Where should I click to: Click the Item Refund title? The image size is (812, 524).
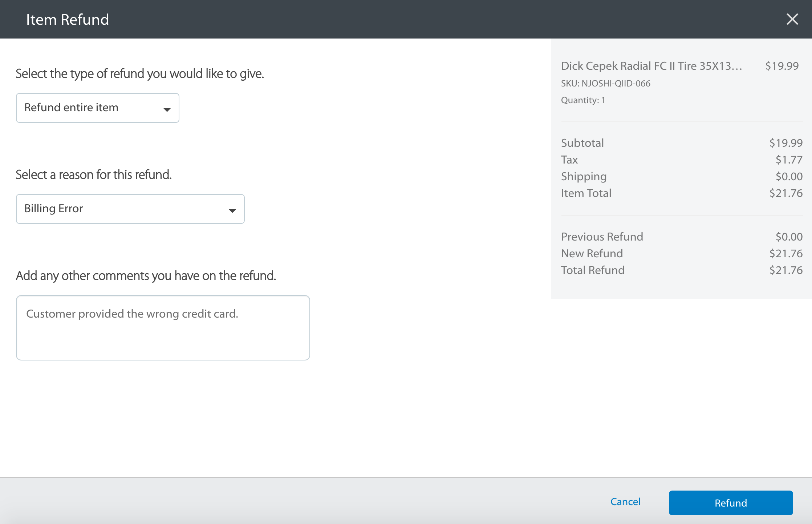(x=68, y=20)
